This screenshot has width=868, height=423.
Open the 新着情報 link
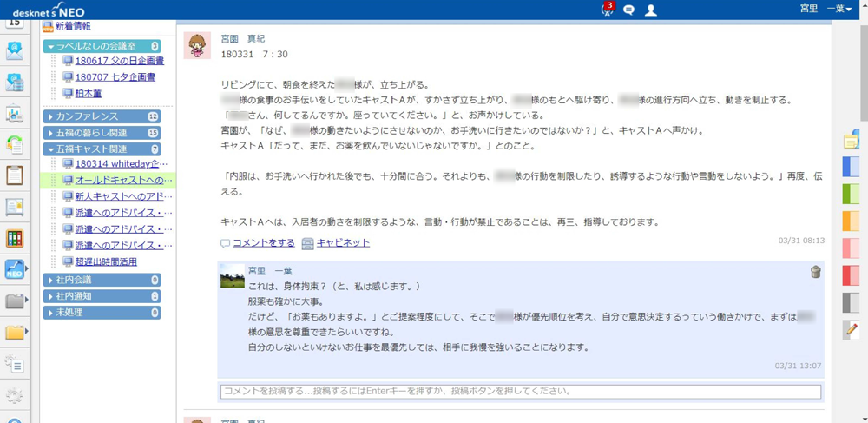coord(72,26)
